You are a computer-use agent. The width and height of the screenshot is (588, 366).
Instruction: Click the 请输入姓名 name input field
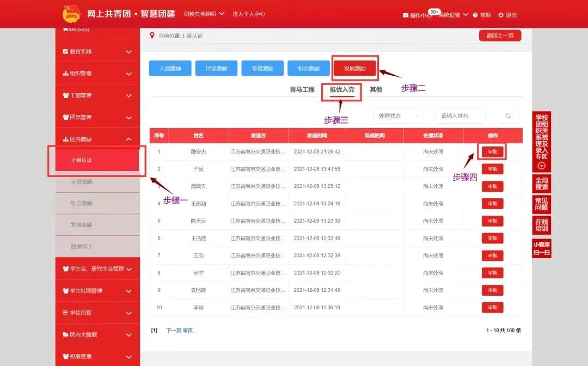pyautogui.click(x=460, y=116)
